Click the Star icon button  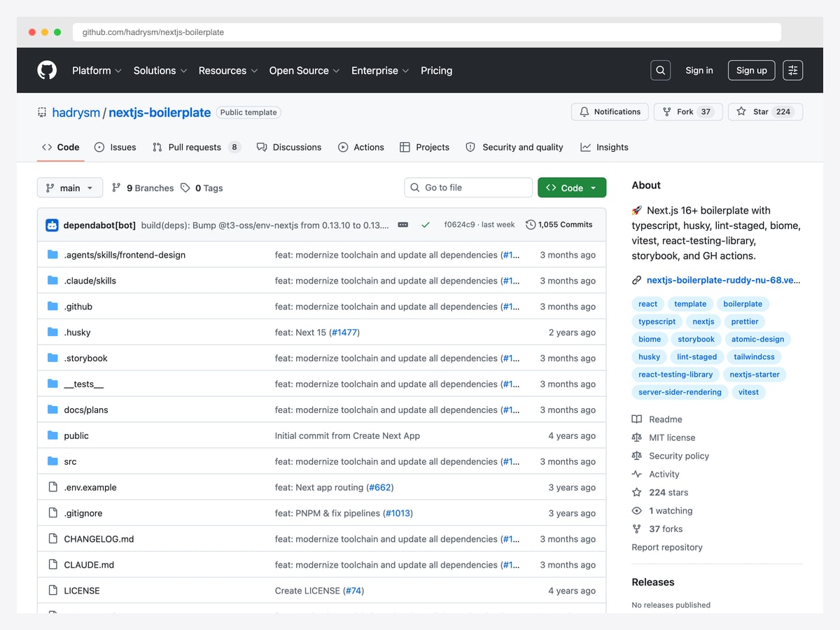[x=741, y=112]
